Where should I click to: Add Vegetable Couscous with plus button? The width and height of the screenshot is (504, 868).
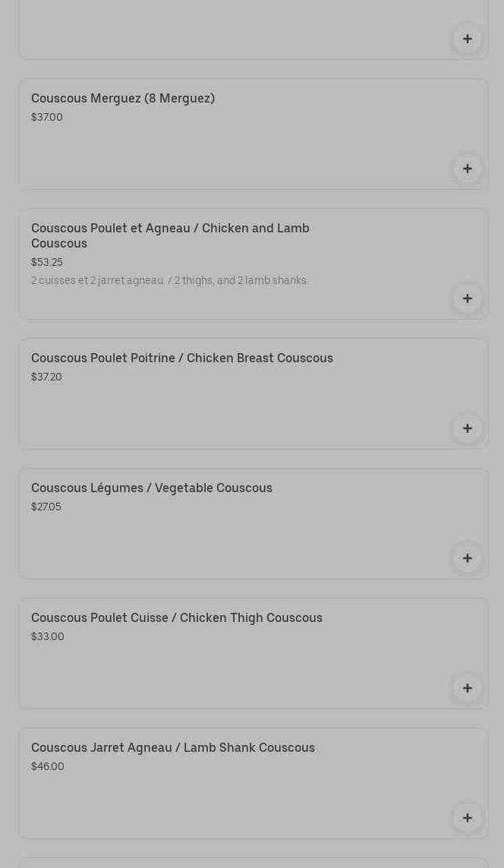(x=468, y=558)
